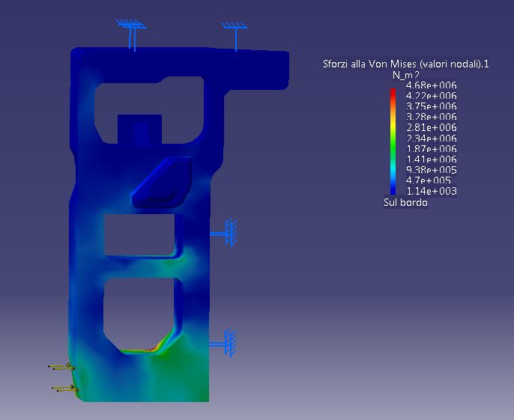Click the legend value 1.41e+006

pyautogui.click(x=431, y=159)
